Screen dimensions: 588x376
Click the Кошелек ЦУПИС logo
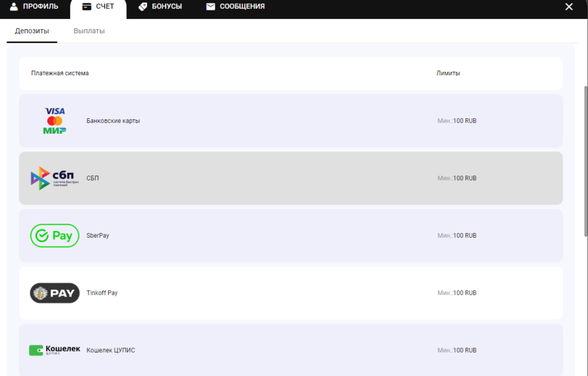tap(55, 350)
